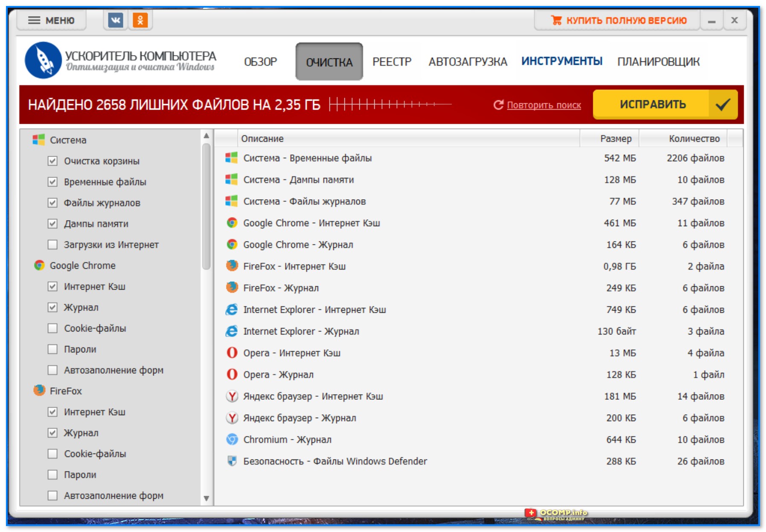
Task: Click the rocket application logo
Action: point(43,60)
